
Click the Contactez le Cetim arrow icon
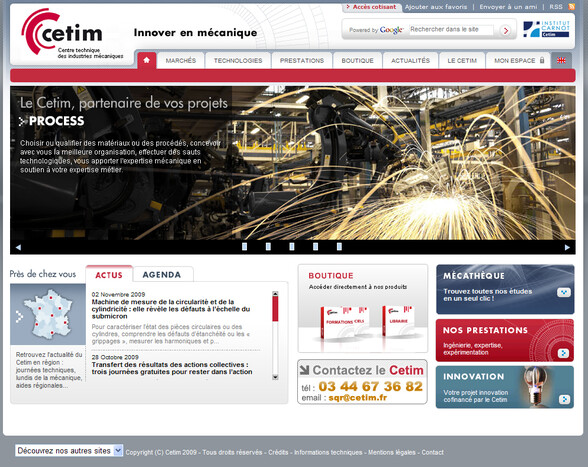tap(304, 370)
